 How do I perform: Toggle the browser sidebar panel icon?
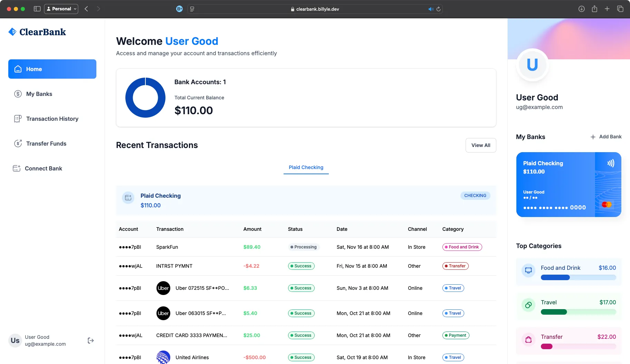point(37,9)
